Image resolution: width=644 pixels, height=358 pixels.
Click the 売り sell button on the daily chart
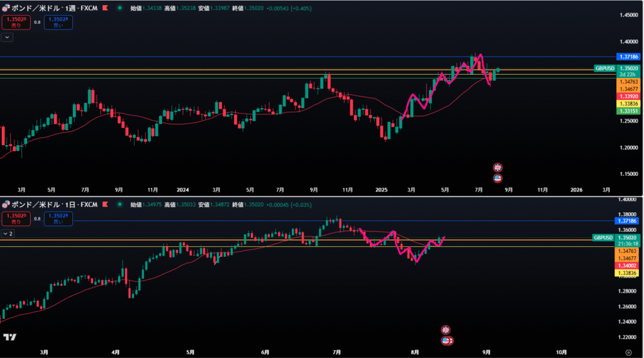[16, 219]
